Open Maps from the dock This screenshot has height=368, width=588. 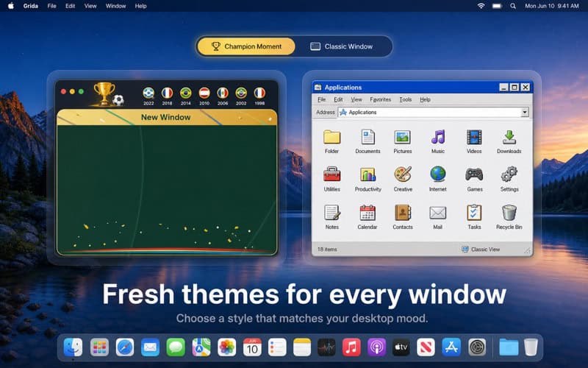pos(201,347)
